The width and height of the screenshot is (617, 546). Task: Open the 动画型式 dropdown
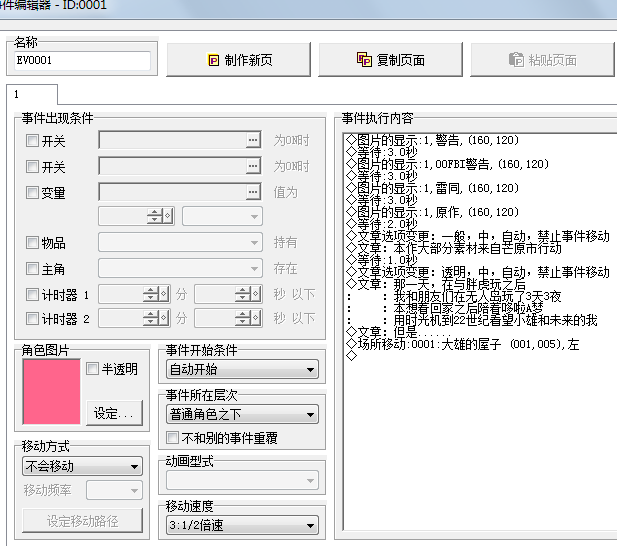(x=242, y=480)
